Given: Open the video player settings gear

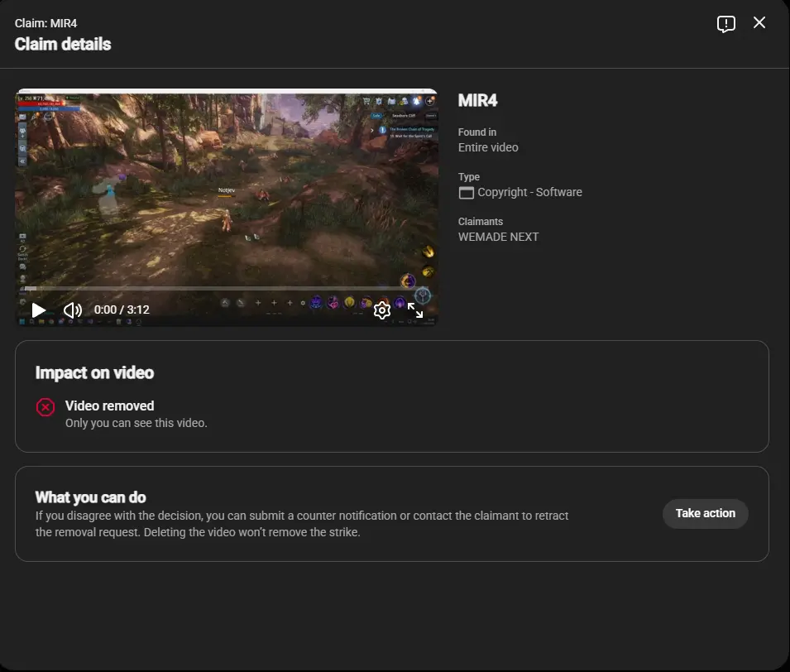Looking at the screenshot, I should click(382, 310).
